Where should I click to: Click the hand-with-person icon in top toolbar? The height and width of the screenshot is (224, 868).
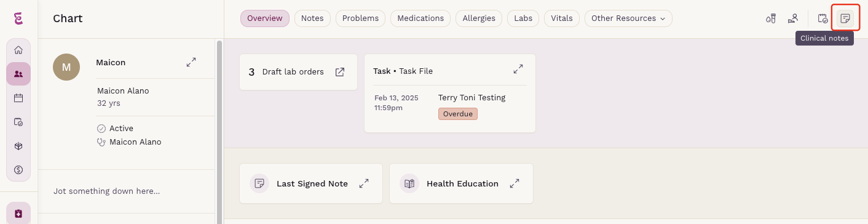click(793, 18)
